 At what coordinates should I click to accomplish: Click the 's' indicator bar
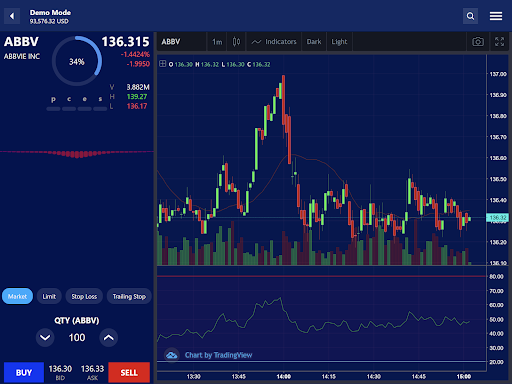click(100, 109)
